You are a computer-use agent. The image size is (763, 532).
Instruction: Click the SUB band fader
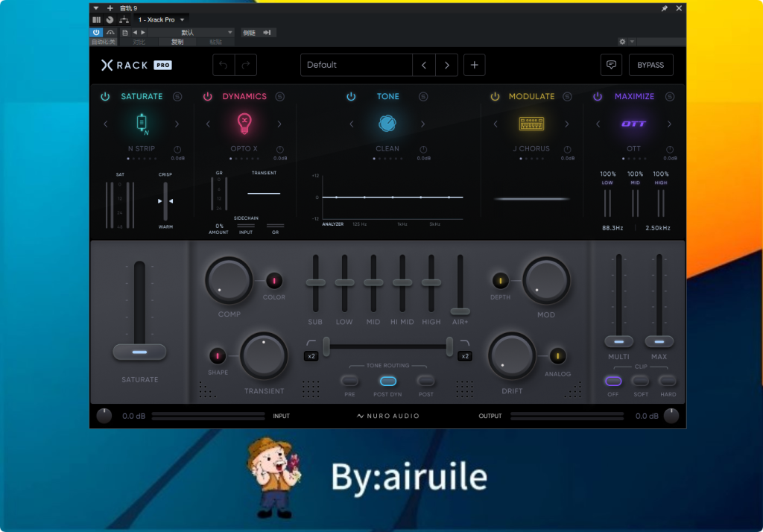click(x=315, y=283)
